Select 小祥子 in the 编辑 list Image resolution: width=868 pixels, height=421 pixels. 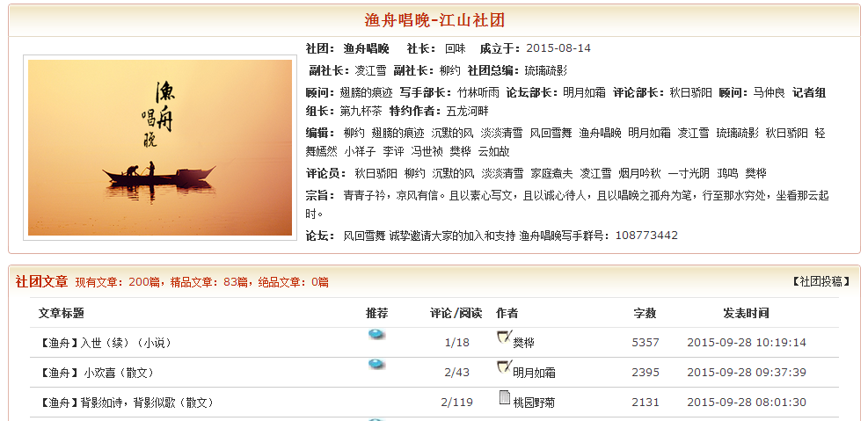360,151
